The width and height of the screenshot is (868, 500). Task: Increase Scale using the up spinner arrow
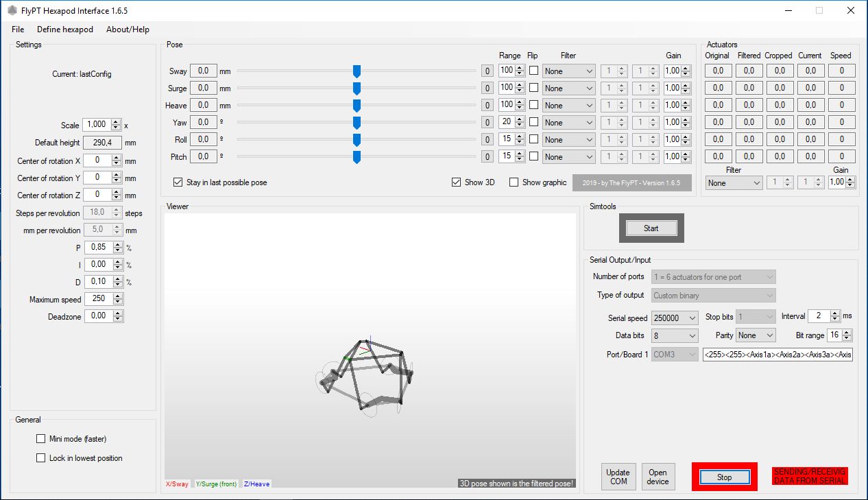115,122
